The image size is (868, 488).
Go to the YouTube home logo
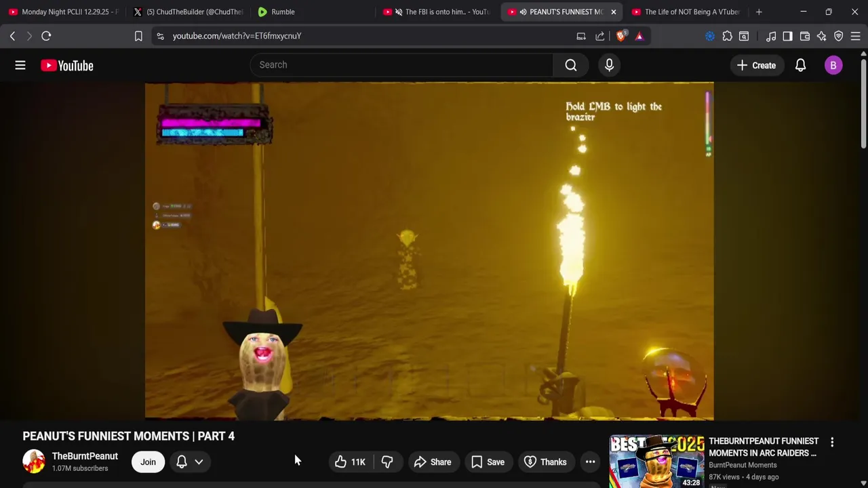[x=66, y=65]
